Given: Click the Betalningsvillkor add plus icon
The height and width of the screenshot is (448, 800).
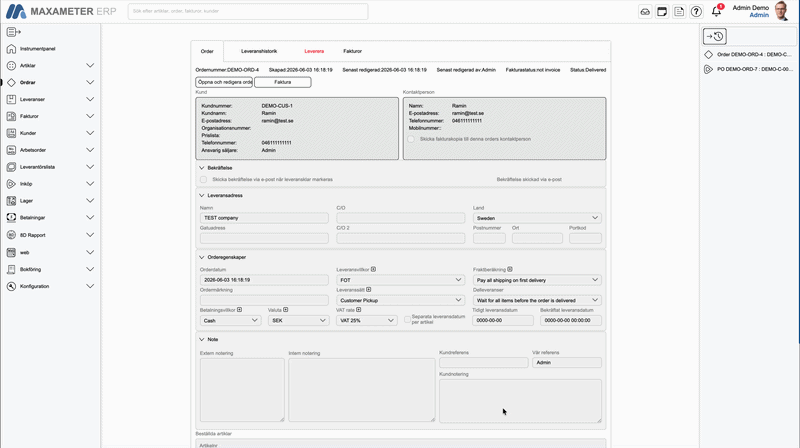Looking at the screenshot, I should click(239, 310).
